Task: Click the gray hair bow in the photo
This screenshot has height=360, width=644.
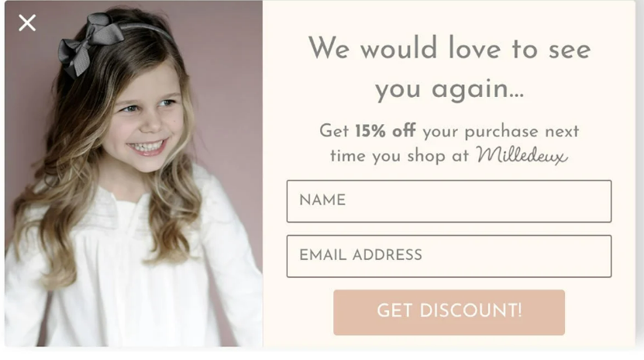Action: click(x=90, y=42)
